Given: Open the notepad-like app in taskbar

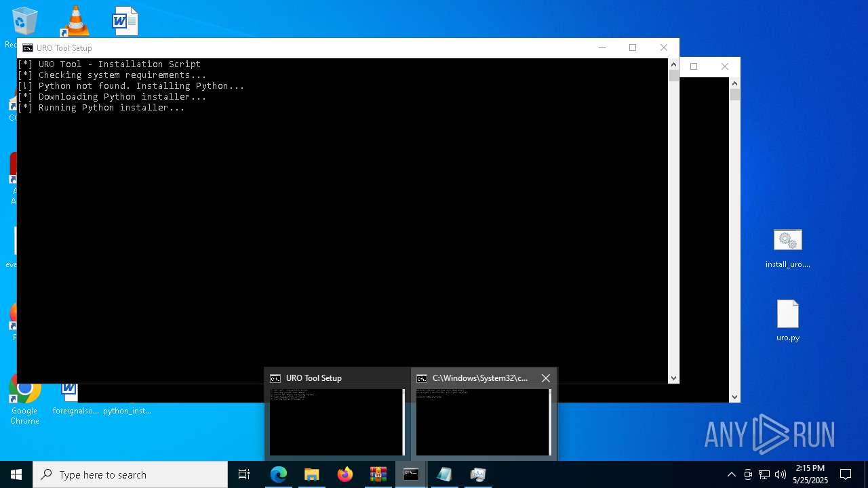Looking at the screenshot, I should click(x=445, y=474).
